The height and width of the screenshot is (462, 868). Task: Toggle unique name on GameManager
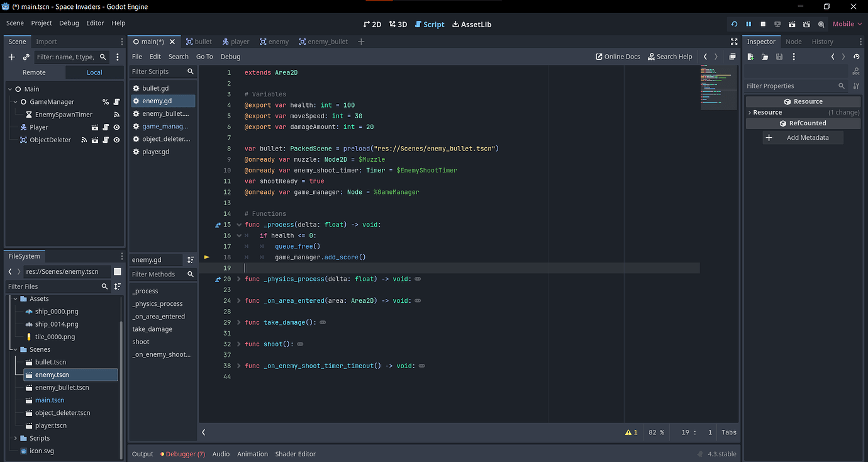click(x=106, y=102)
